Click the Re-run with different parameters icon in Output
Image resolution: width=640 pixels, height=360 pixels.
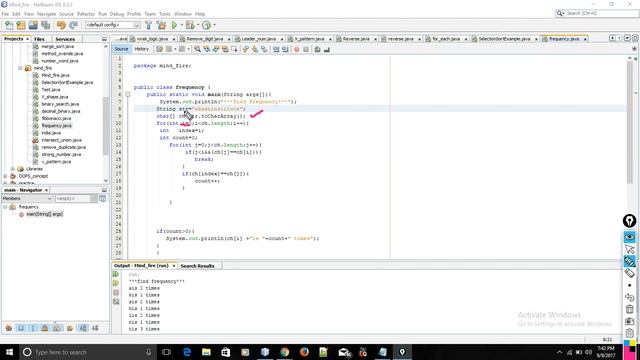pyautogui.click(x=116, y=283)
